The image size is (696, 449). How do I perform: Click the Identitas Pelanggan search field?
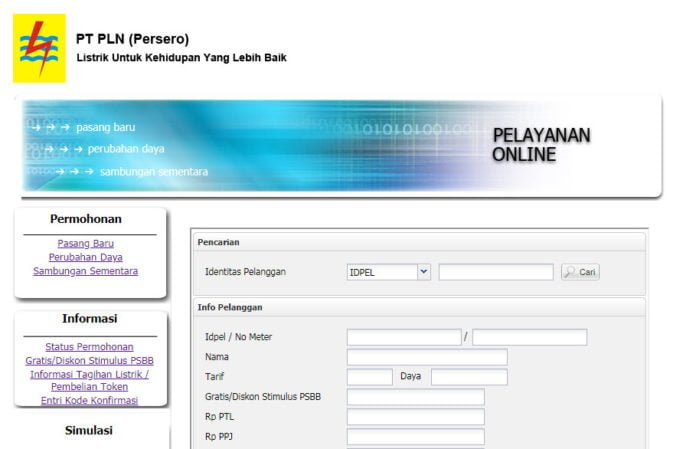(495, 272)
